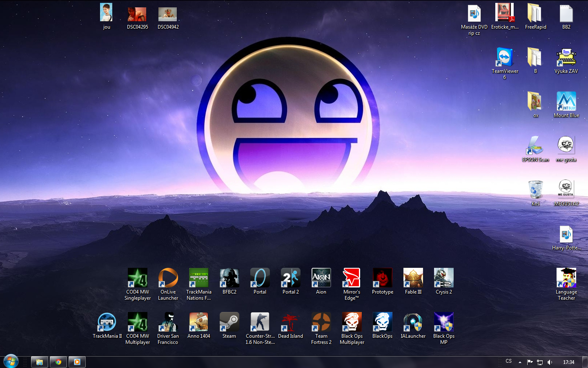Launch Portal 2 from the desktop
Viewport: 588px width, 368px height.
291,281
